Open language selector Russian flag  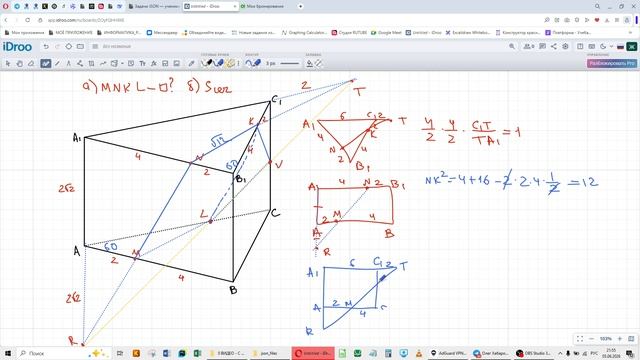620,47
